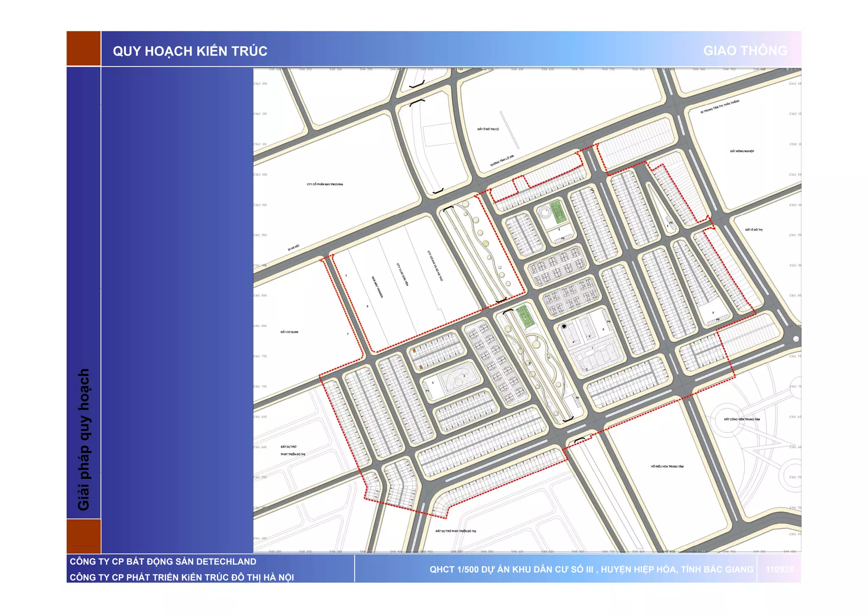Image resolution: width=868 pixels, height=614 pixels.
Task: Click the upper green sports field on map
Action: click(x=557, y=212)
